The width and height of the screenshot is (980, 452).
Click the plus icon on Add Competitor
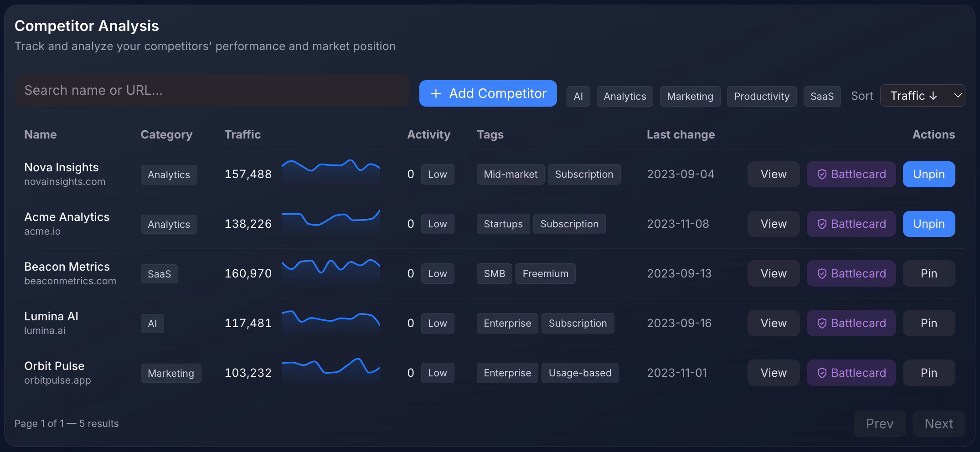pyautogui.click(x=436, y=94)
